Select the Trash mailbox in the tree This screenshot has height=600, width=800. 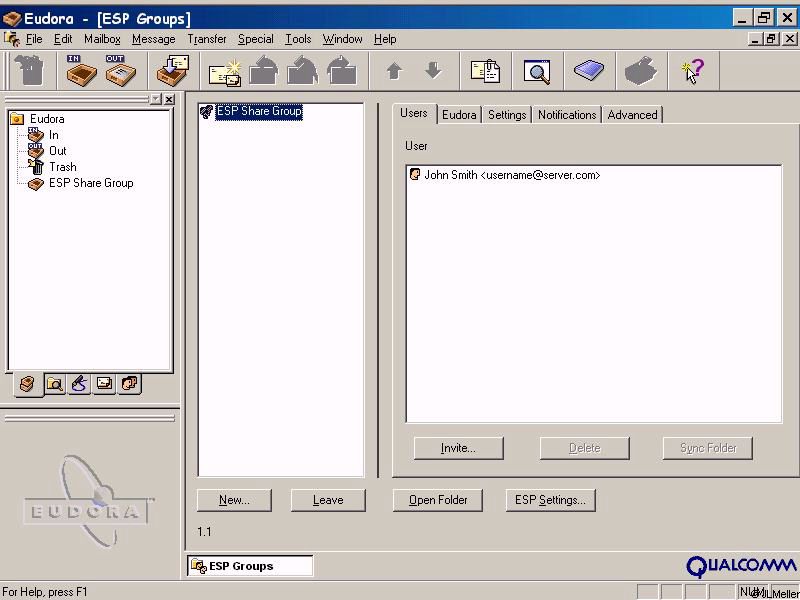click(63, 167)
